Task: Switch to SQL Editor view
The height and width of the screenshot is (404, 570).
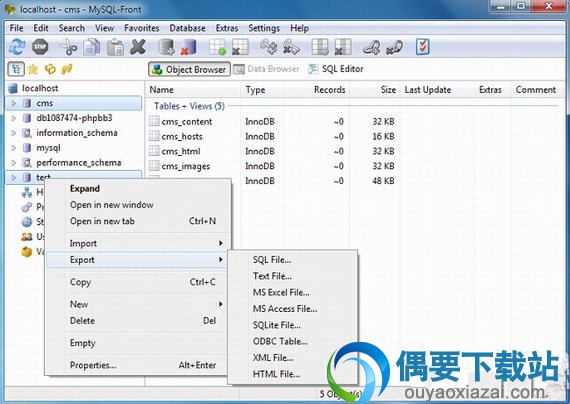Action: point(336,69)
